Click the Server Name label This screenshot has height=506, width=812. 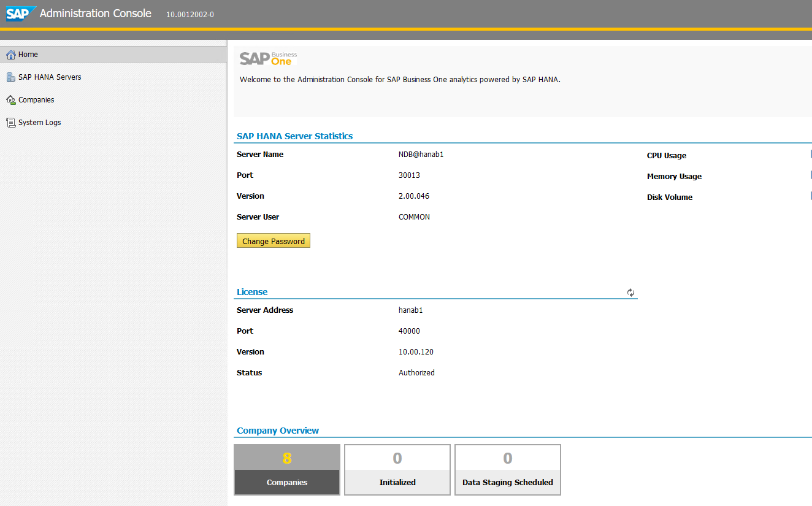pos(260,155)
